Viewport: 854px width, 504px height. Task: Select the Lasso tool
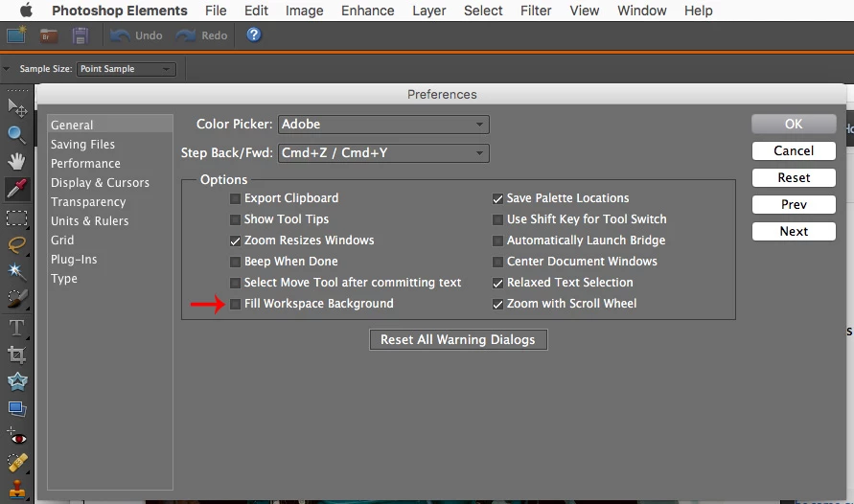(x=16, y=245)
